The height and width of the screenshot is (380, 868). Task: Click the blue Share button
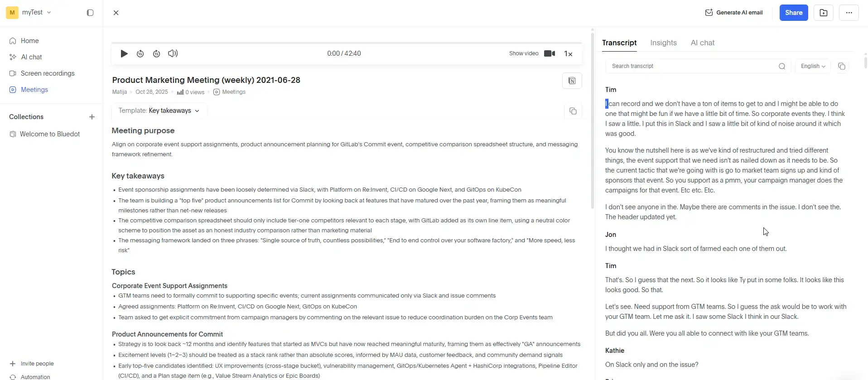[794, 13]
